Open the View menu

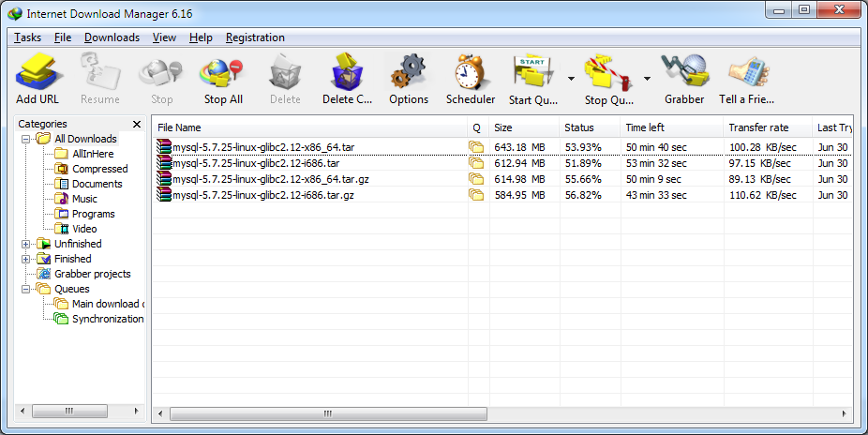164,37
